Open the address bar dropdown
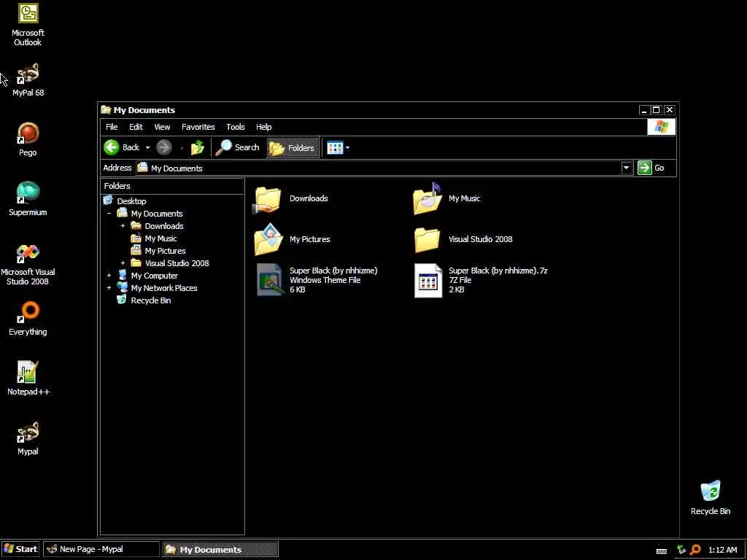The width and height of the screenshot is (747, 560). point(626,168)
